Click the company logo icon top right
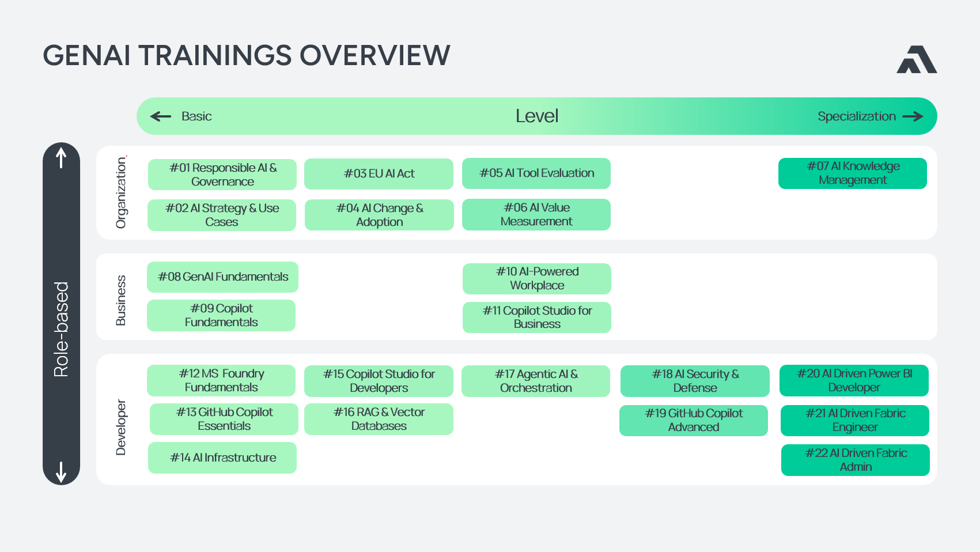 [917, 59]
